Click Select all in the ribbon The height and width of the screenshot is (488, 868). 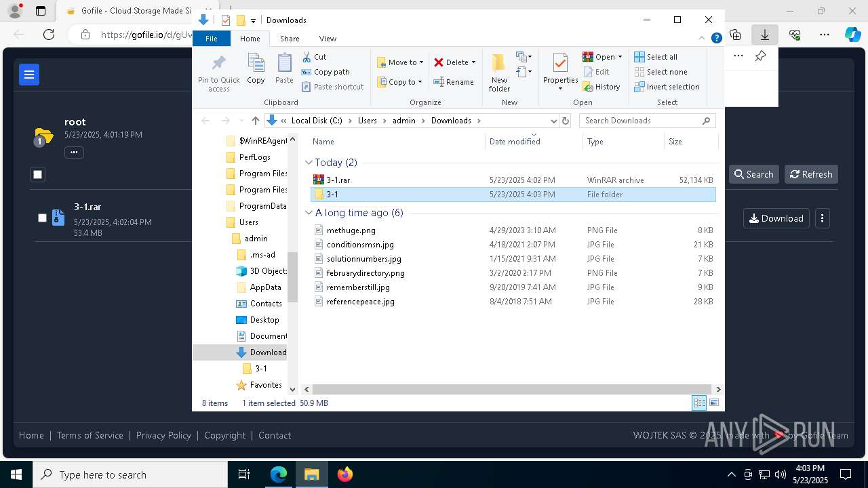656,57
